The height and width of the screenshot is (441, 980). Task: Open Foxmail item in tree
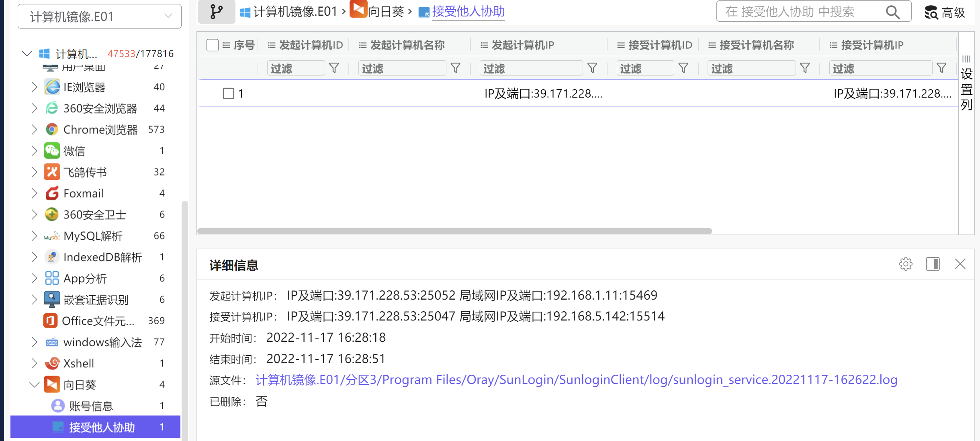pos(83,194)
